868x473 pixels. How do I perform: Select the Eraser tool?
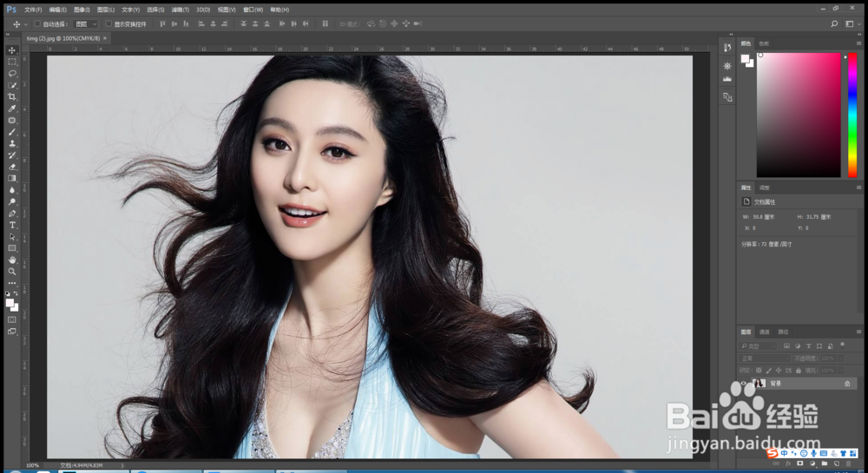(11, 168)
